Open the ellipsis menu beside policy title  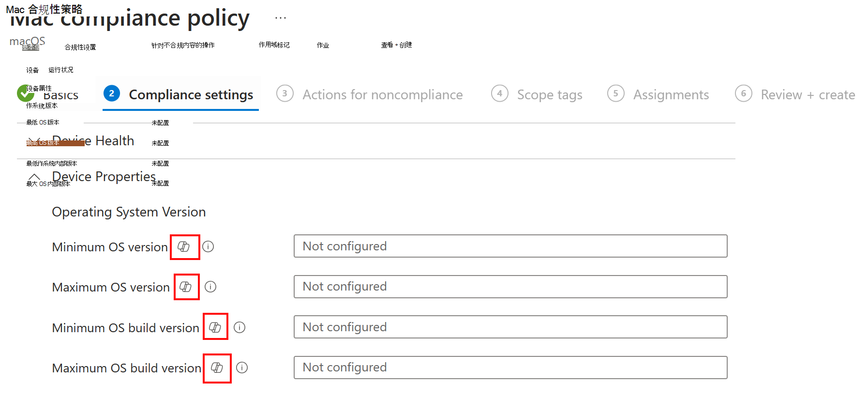click(281, 18)
